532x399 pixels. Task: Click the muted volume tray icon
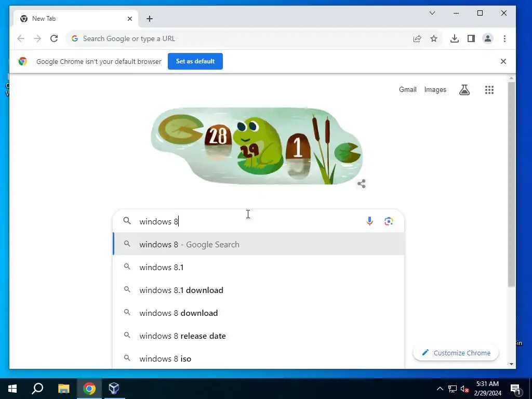click(464, 389)
